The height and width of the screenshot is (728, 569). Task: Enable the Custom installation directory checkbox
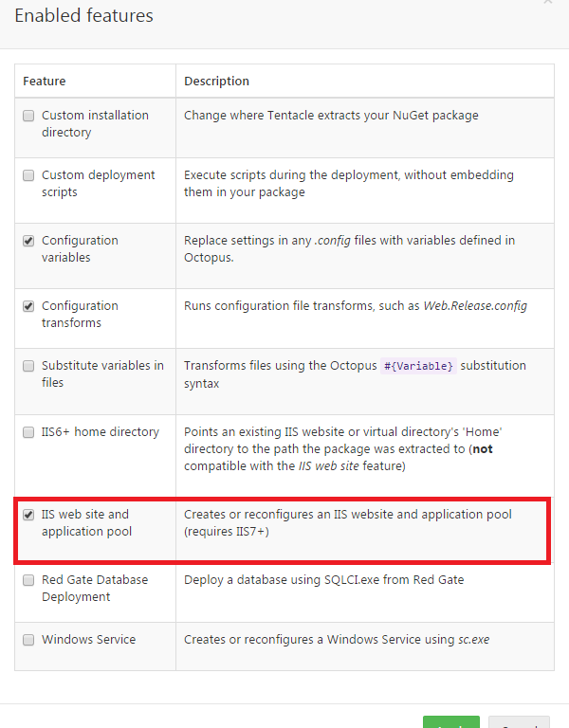28,116
